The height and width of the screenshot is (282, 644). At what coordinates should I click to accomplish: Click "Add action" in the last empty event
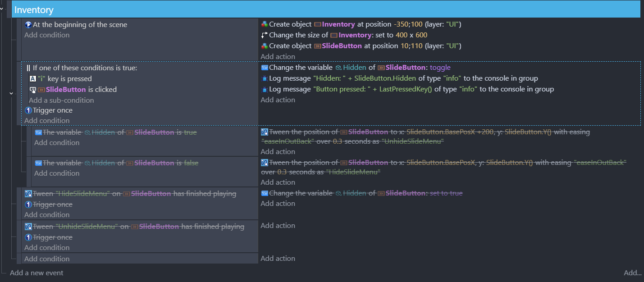[278, 259]
